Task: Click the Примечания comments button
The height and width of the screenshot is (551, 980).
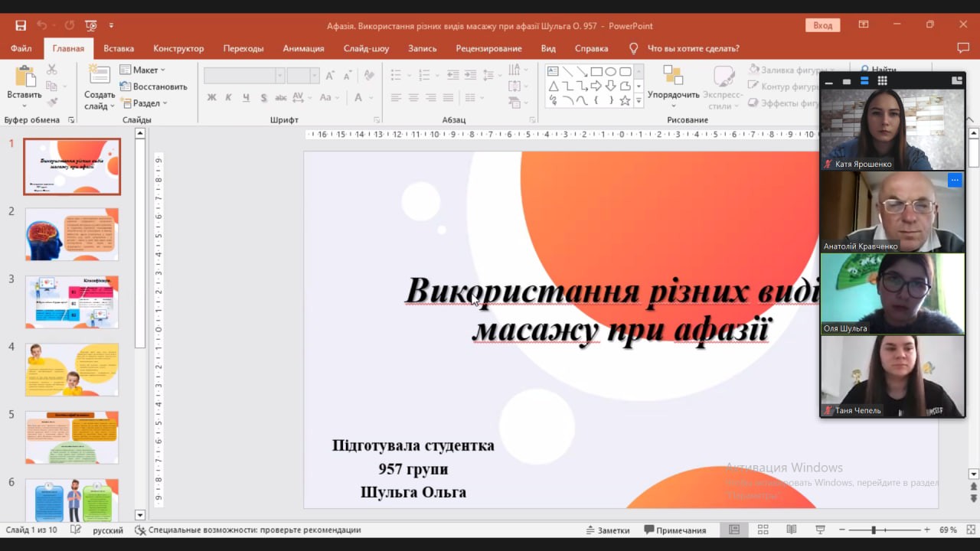Action: click(675, 530)
